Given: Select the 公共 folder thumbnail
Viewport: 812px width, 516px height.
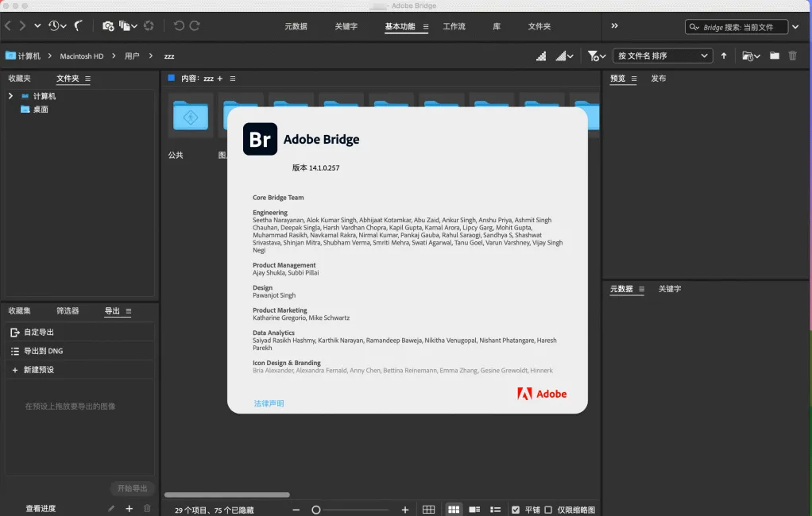Looking at the screenshot, I should (191, 115).
